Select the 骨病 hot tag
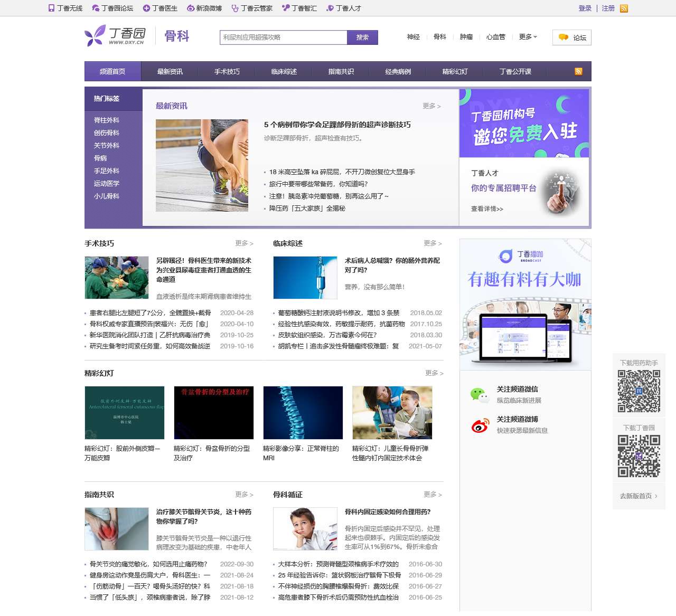Screen dimensions: 676x616 coord(100,158)
